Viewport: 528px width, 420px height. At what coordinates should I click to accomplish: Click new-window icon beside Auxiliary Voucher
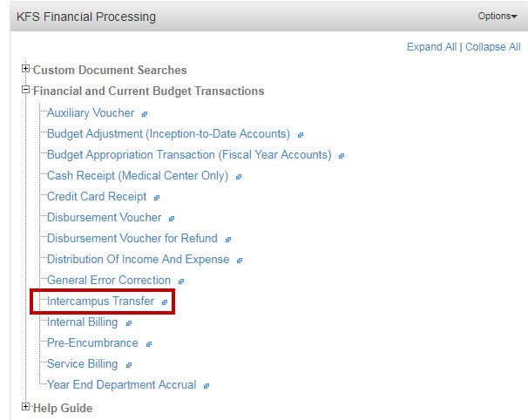tap(145, 114)
